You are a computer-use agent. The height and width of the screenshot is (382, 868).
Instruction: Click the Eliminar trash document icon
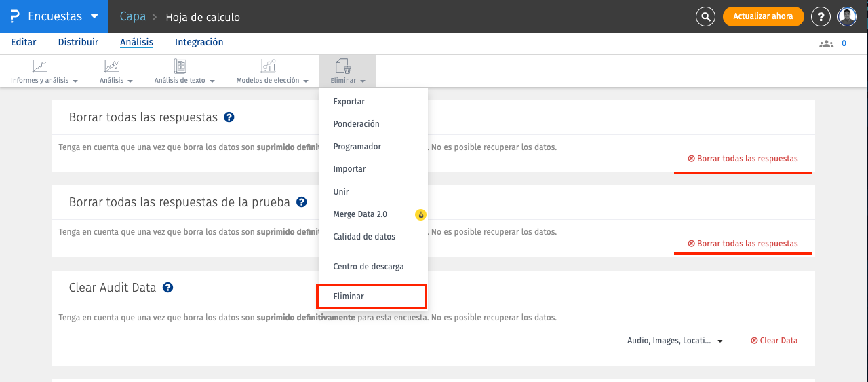click(344, 66)
